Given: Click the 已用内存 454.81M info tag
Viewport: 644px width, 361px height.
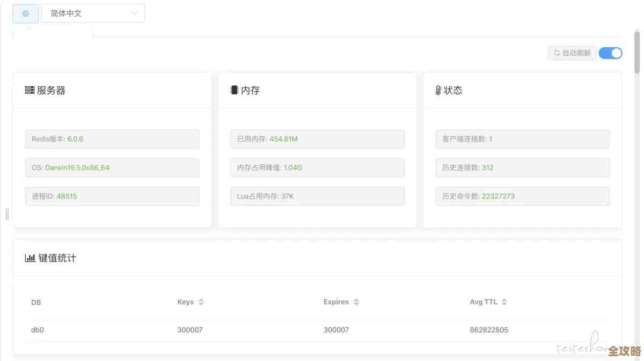Looking at the screenshot, I should click(x=317, y=139).
